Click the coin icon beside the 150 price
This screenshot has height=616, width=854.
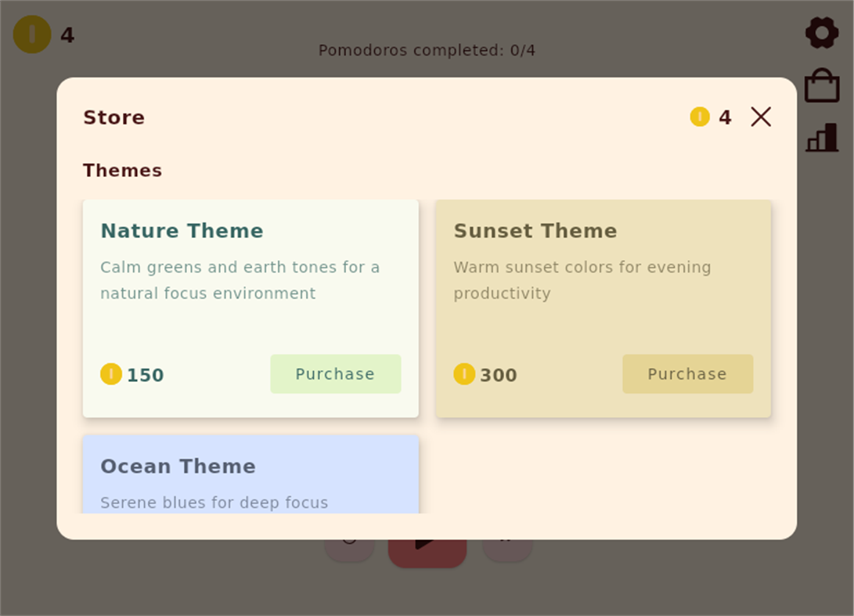112,375
